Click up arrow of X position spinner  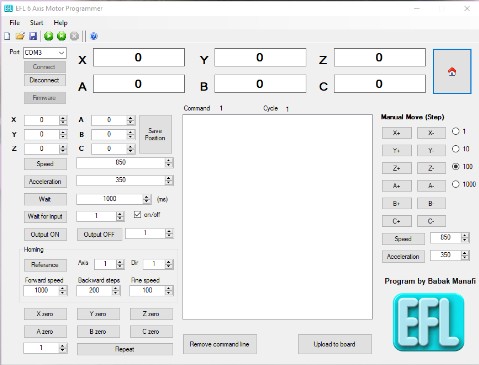coord(63,118)
